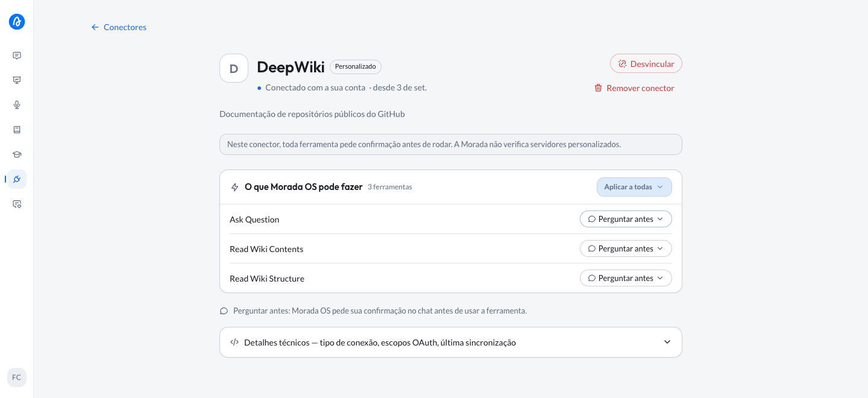The image size is (868, 398).
Task: Open permission dropdown for Ask Question
Action: click(626, 219)
